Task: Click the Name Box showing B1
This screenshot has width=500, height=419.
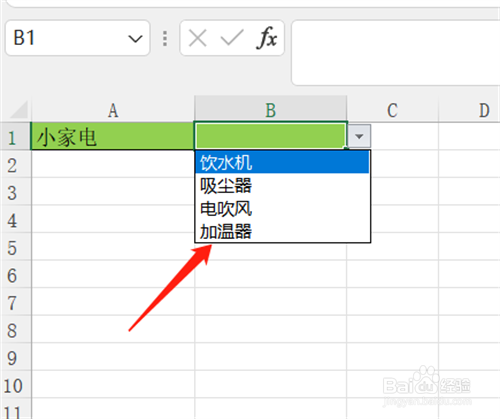Action: 77,38
